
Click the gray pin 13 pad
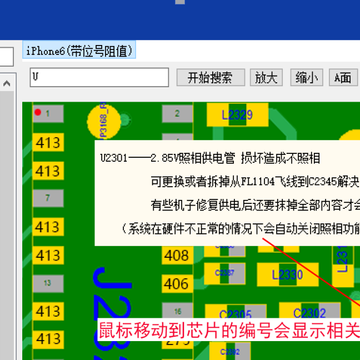tap(48, 283)
